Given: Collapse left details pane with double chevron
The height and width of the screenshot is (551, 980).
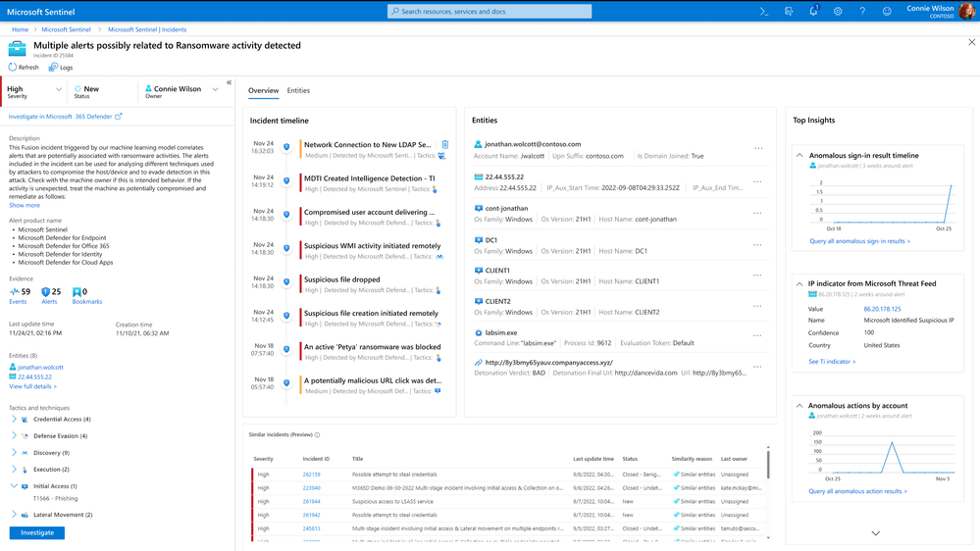Looking at the screenshot, I should [x=229, y=82].
